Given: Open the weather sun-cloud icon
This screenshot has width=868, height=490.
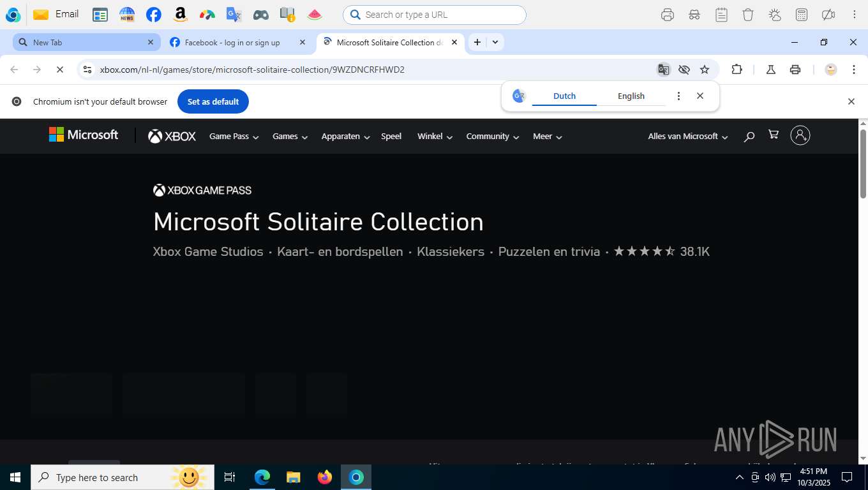Looking at the screenshot, I should 775,15.
